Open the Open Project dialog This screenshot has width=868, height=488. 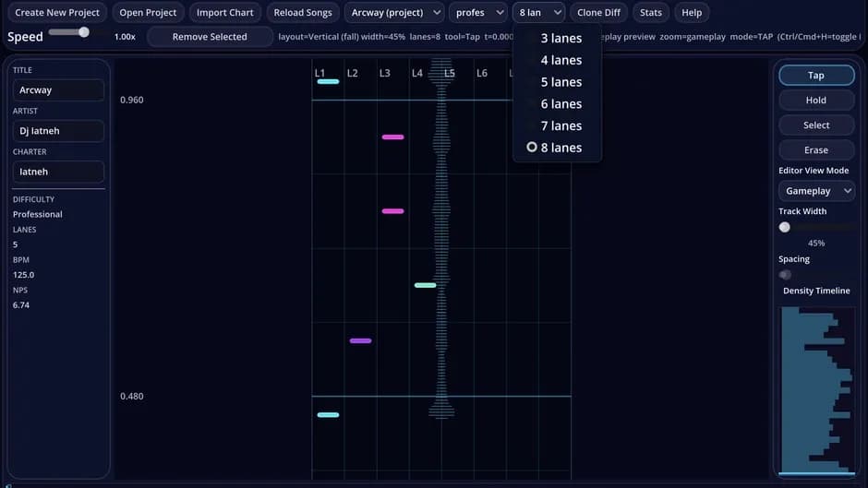148,12
